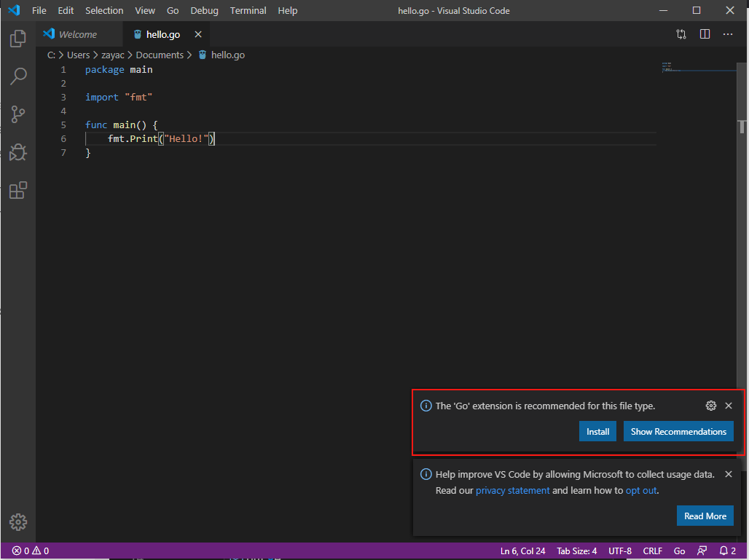
Task: Open the File menu
Action: tap(39, 10)
